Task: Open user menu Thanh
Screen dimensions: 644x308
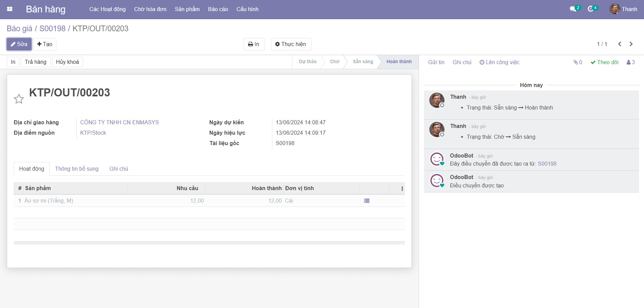Action: tap(624, 9)
